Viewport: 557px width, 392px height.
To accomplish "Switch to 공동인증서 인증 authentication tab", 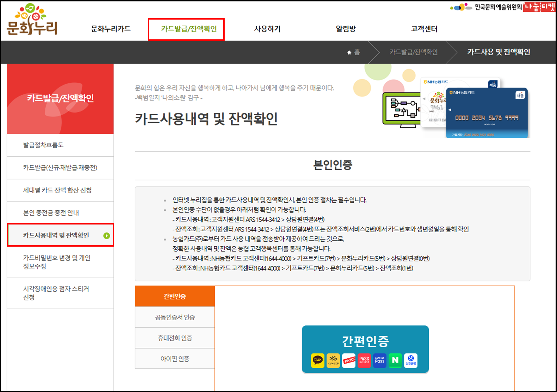I will [175, 317].
